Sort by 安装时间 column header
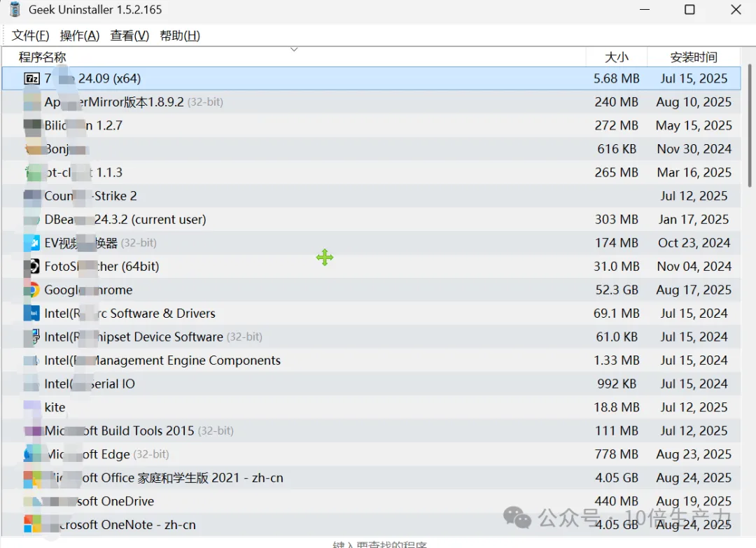Viewport: 756px width, 548px height. tap(694, 57)
